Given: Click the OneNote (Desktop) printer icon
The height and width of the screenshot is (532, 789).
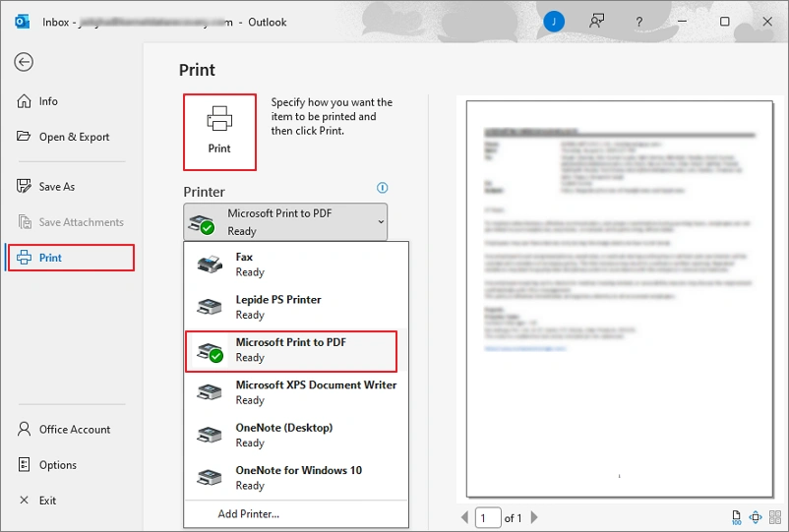Looking at the screenshot, I should [210, 435].
